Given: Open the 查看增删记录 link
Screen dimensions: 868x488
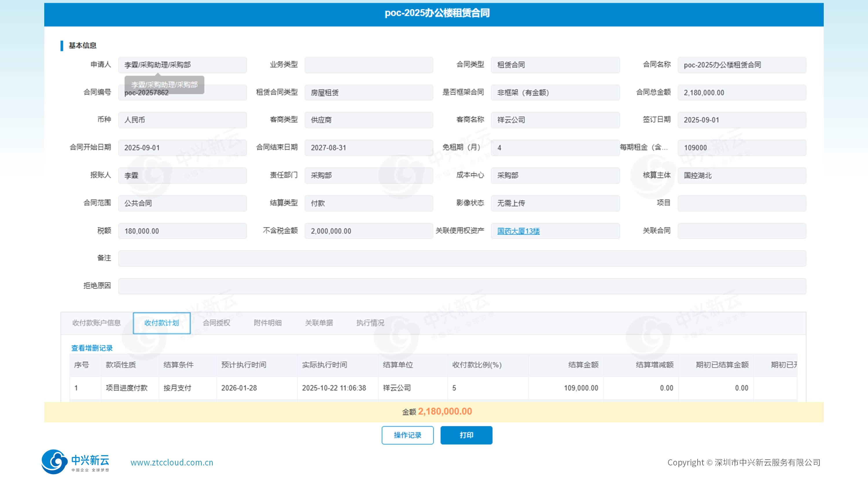Looking at the screenshot, I should pyautogui.click(x=92, y=348).
